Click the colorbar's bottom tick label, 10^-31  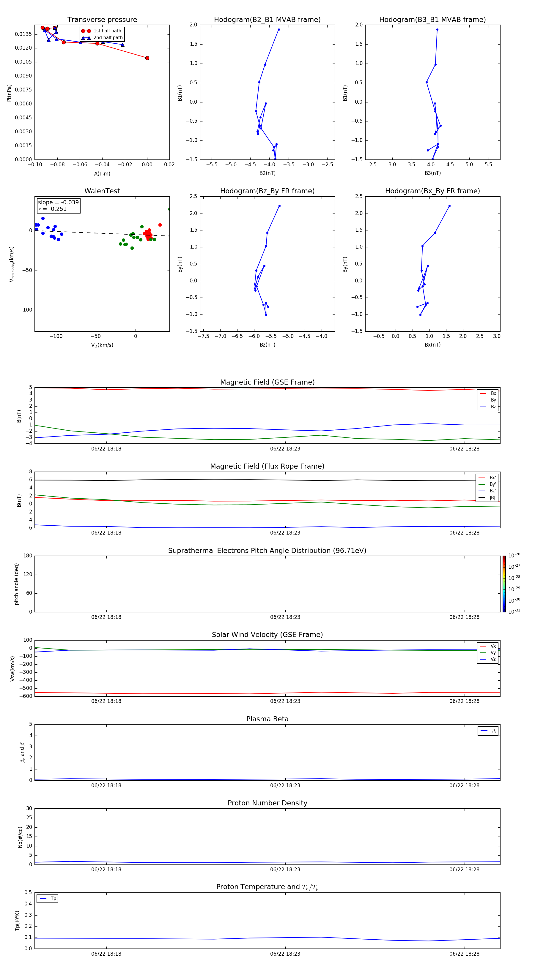[514, 611]
